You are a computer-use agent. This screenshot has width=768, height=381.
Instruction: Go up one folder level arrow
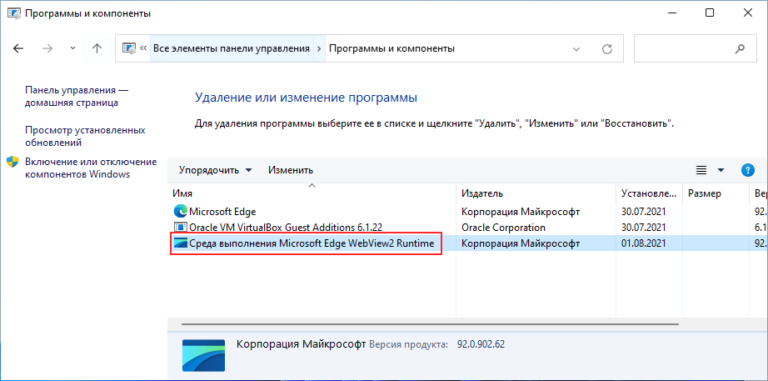pyautogui.click(x=97, y=48)
